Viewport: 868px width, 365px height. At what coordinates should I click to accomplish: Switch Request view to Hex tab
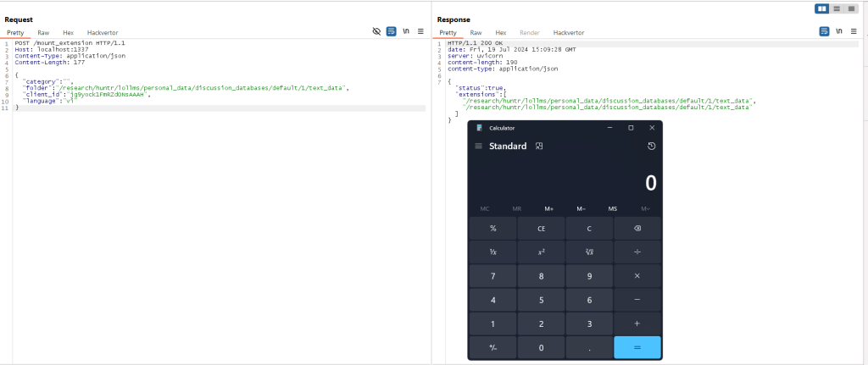68,32
